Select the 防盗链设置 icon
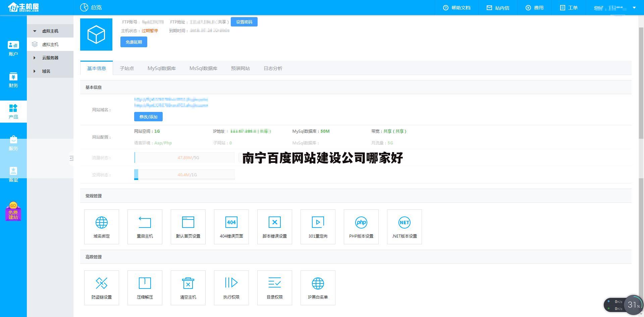644x317 pixels. 101,288
